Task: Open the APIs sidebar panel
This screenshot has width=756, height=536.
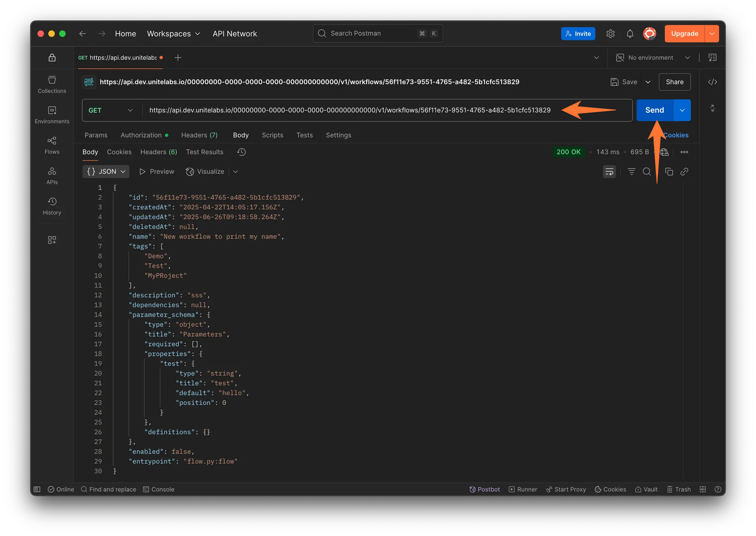Action: pos(52,175)
